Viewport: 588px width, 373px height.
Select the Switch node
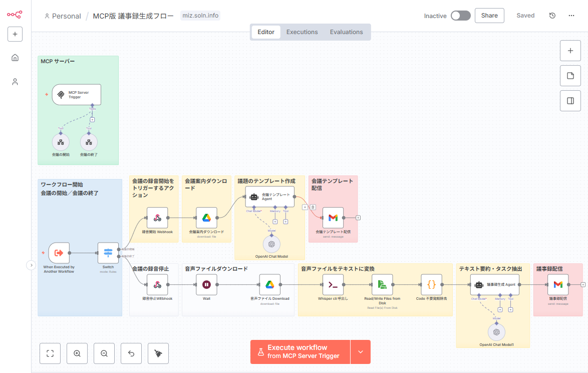[108, 253]
